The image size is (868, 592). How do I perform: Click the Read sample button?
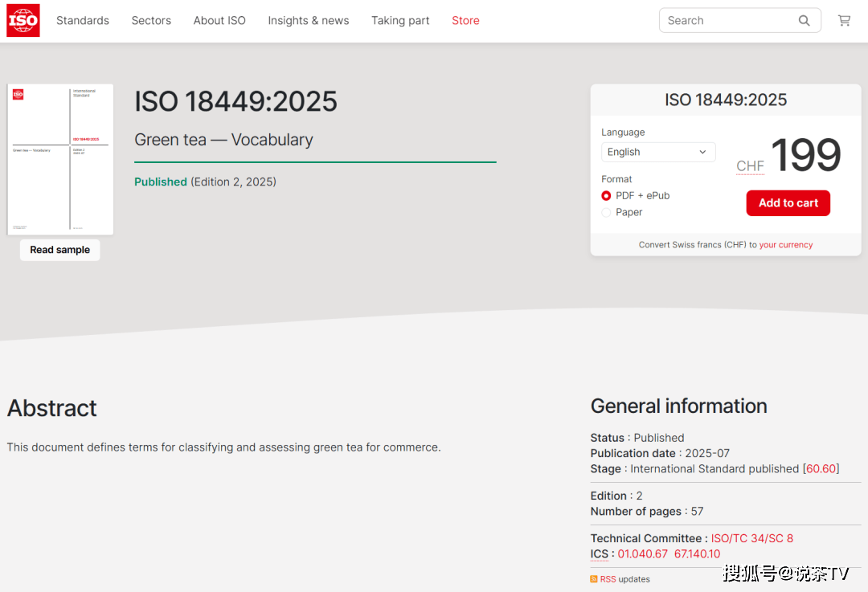point(60,250)
